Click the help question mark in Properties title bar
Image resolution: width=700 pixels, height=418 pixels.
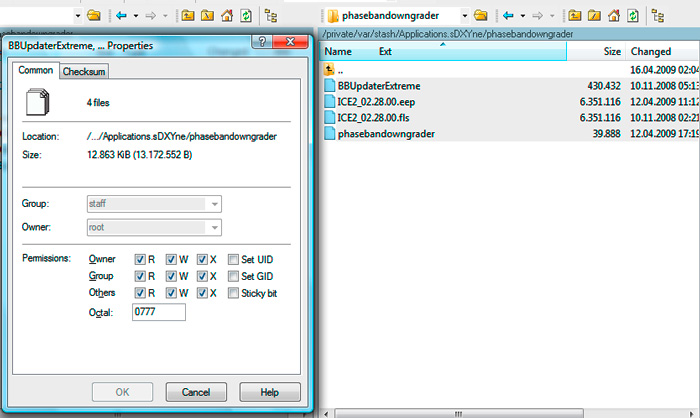262,42
